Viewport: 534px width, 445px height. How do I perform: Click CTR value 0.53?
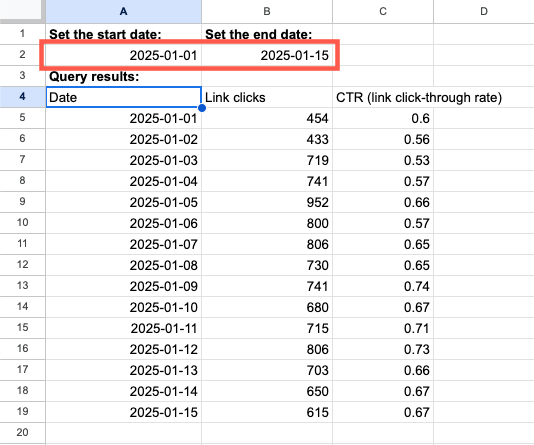click(x=383, y=160)
